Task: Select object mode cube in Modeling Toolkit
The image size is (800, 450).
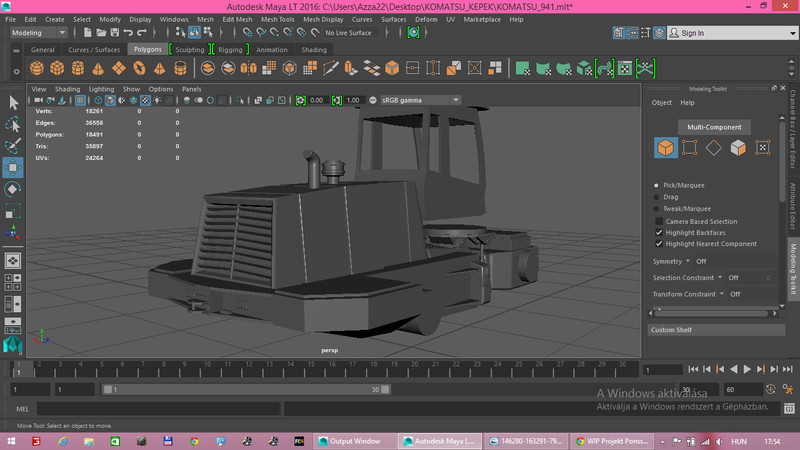Action: click(666, 148)
